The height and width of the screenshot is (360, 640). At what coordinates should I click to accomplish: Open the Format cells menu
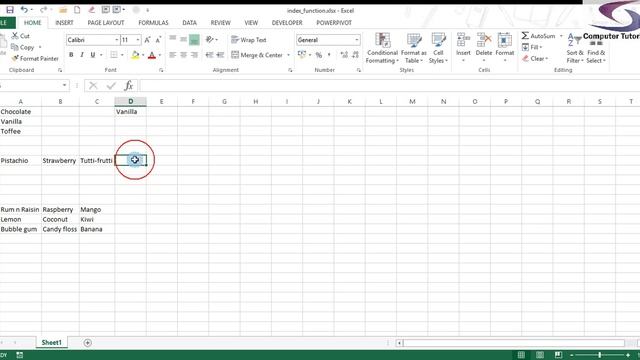click(x=505, y=47)
